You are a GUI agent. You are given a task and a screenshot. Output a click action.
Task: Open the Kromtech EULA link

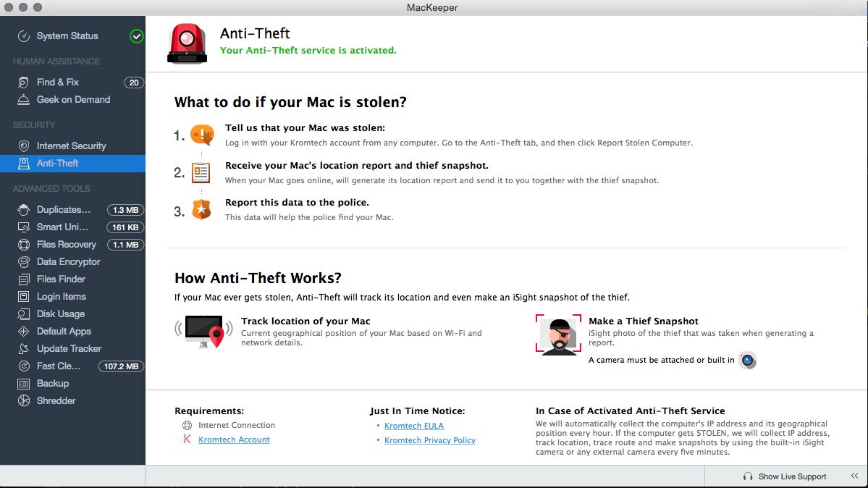[414, 426]
